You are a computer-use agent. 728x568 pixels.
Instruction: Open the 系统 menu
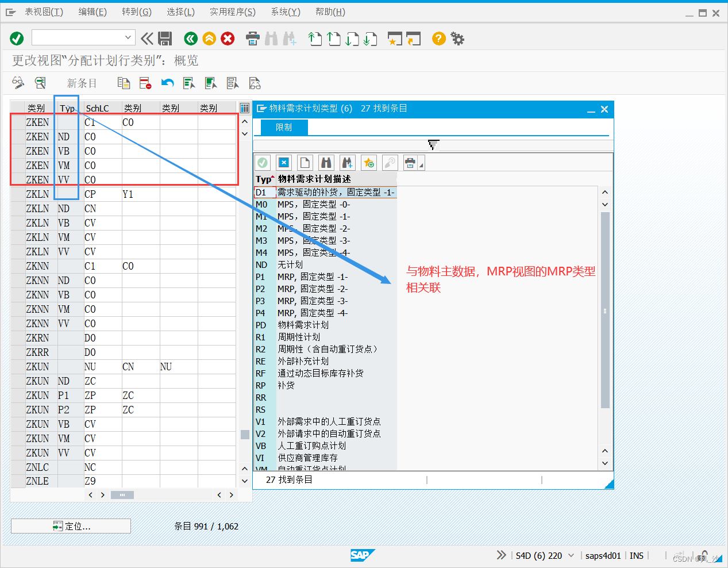coord(286,11)
